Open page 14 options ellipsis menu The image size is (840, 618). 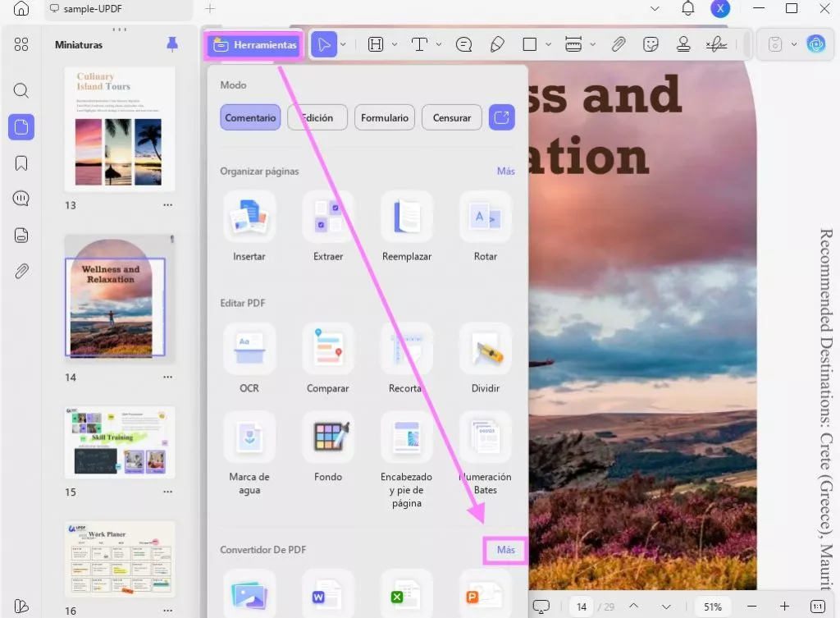167,378
